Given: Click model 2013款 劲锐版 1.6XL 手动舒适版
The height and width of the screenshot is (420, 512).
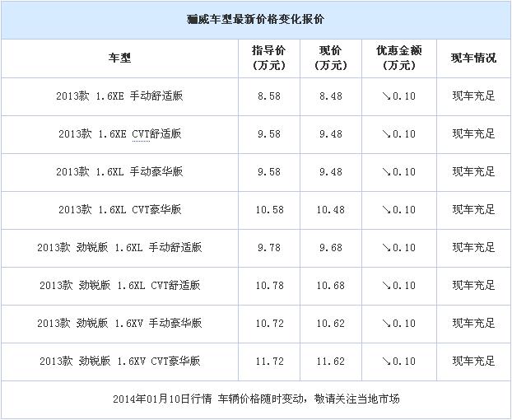Looking at the screenshot, I should (x=119, y=248).
